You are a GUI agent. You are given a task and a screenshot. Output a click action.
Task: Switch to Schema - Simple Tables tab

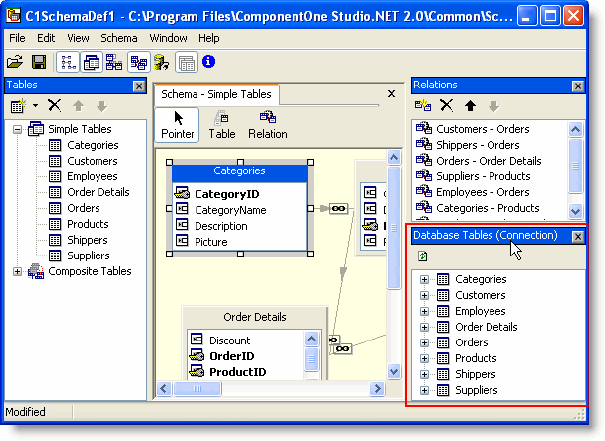coord(215,94)
